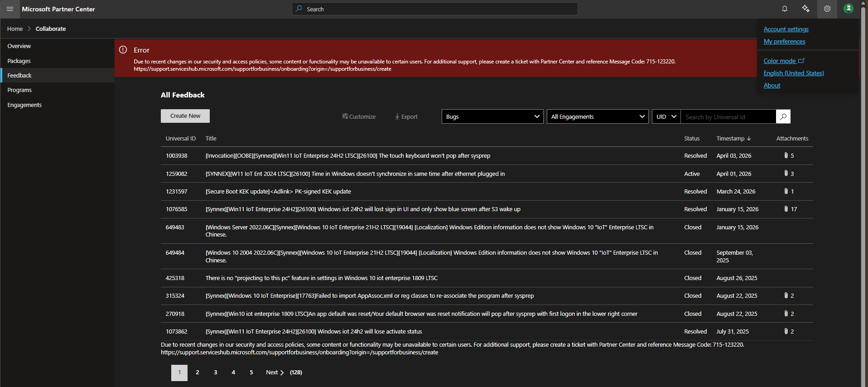Open the My preferences link

click(784, 41)
